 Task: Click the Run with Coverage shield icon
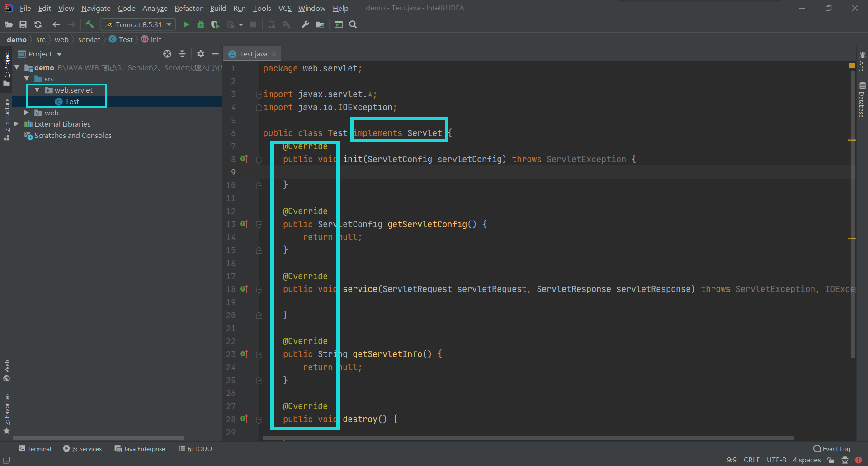click(215, 24)
